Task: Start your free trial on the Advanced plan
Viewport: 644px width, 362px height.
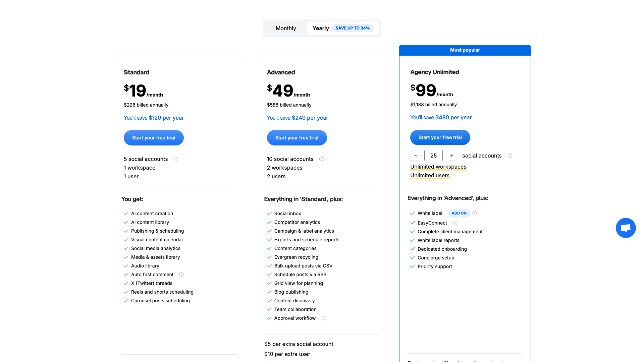Action: [297, 137]
